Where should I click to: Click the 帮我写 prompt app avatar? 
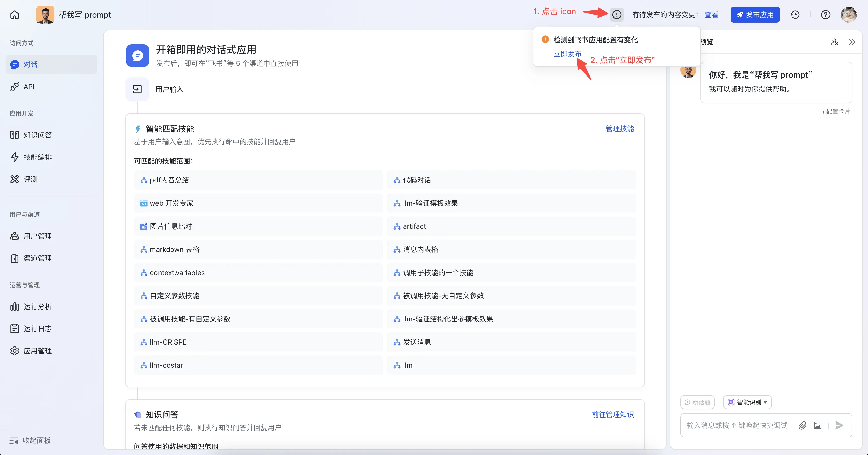(45, 15)
